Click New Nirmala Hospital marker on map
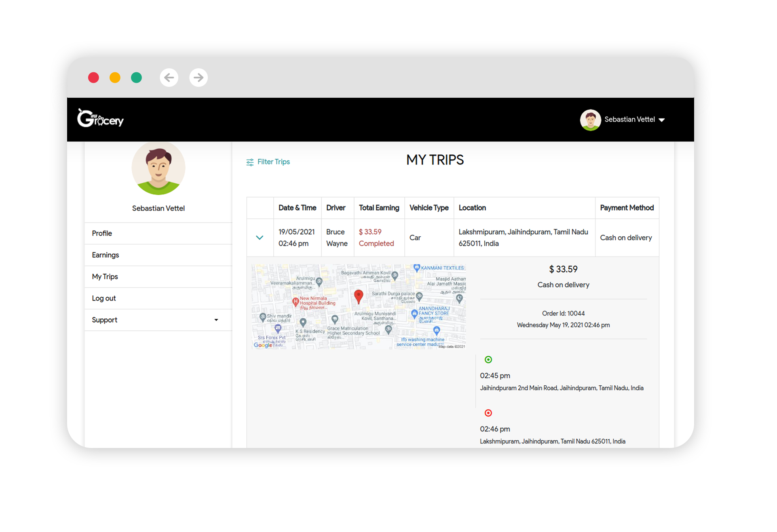Screen dimensions: 777x532 coord(296,301)
